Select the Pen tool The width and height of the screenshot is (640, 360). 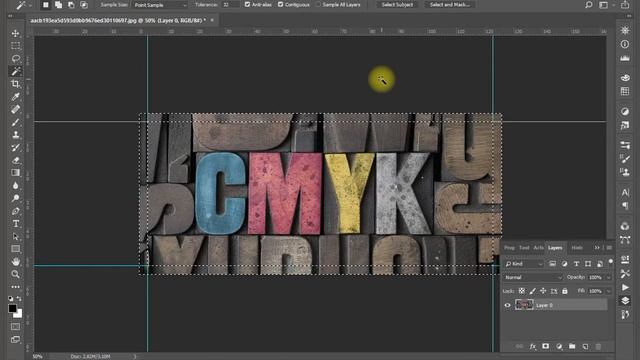pos(16,211)
